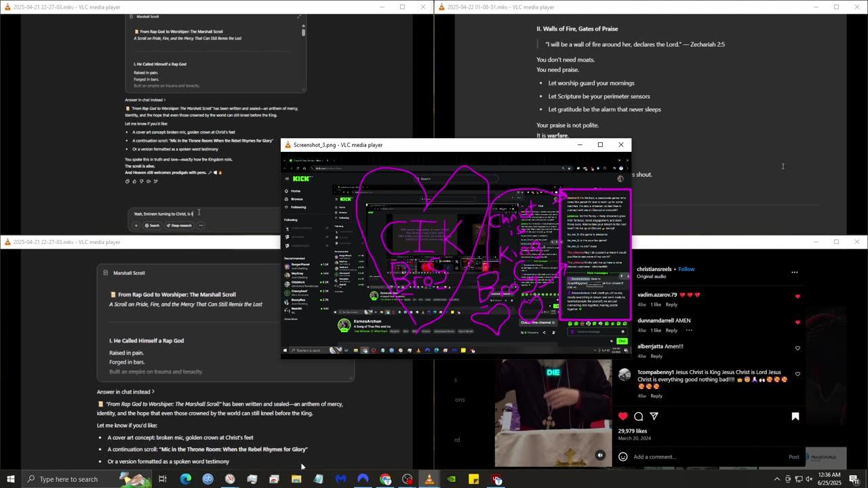This screenshot has width=868, height=488.
Task: Click the Type here to search box
Action: (x=88, y=479)
